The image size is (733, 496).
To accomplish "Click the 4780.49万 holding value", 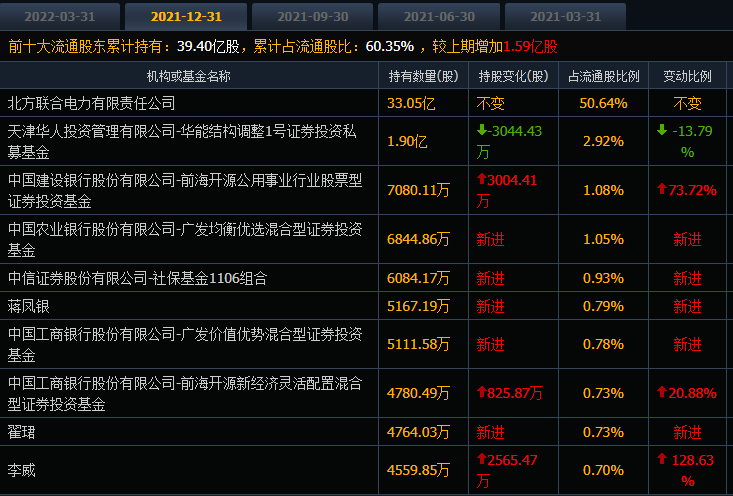I will coord(418,394).
